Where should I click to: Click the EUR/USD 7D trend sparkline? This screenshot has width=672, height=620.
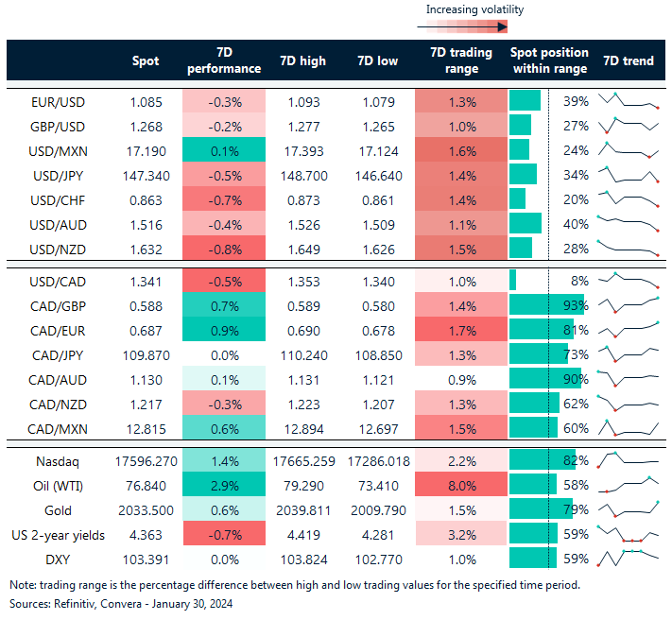[x=629, y=100]
